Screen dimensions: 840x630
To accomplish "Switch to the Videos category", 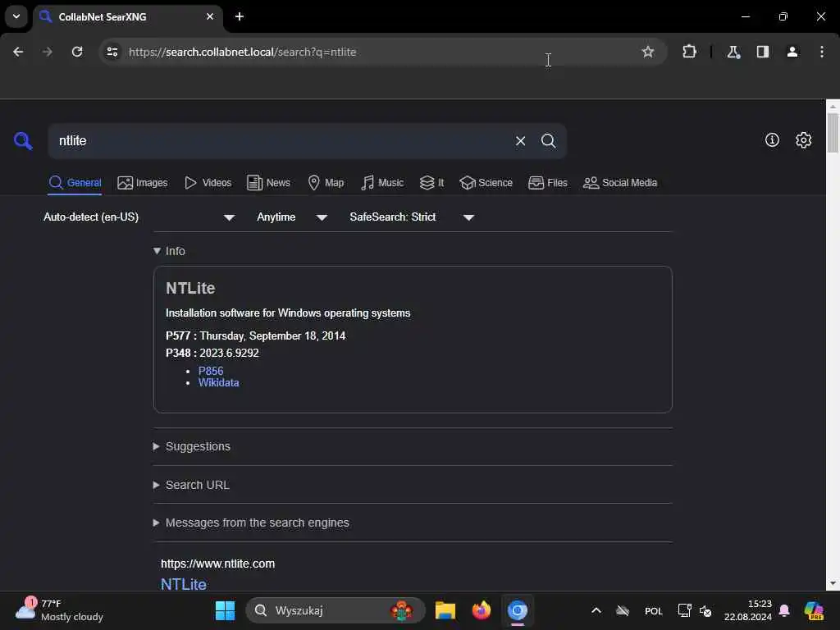I will click(208, 183).
